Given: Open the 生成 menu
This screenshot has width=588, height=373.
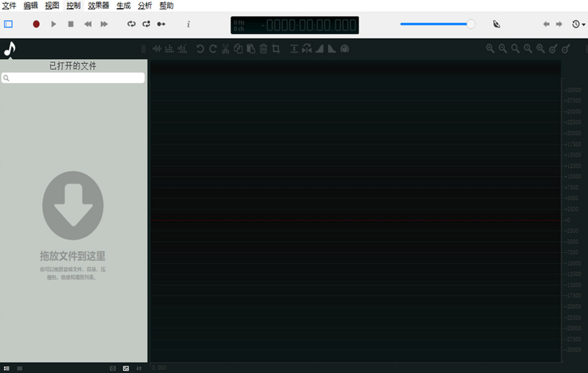Looking at the screenshot, I should (123, 5).
